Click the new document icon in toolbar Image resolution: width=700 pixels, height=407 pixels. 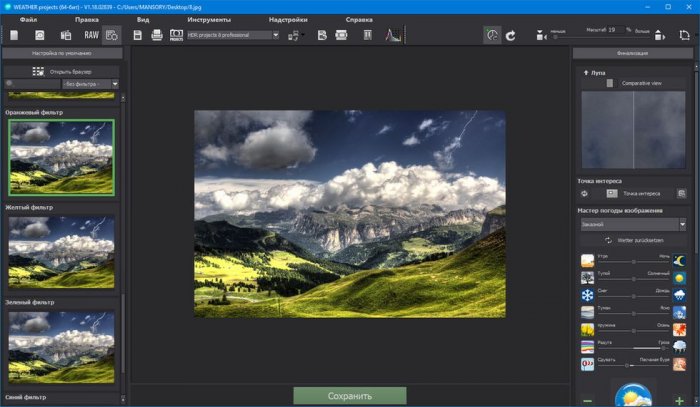pyautogui.click(x=14, y=35)
